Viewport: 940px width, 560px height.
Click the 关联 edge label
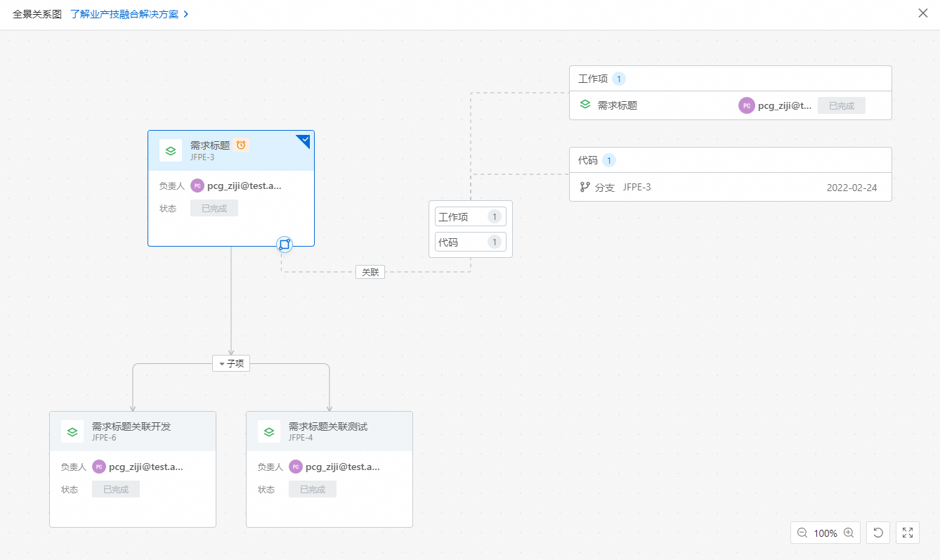click(370, 272)
